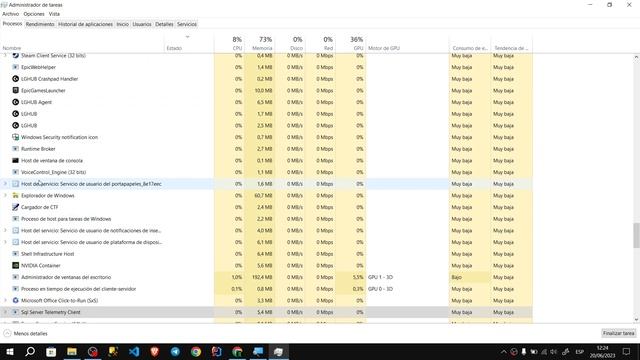
Task: Sort processes by Memoria column header
Action: pos(260,43)
